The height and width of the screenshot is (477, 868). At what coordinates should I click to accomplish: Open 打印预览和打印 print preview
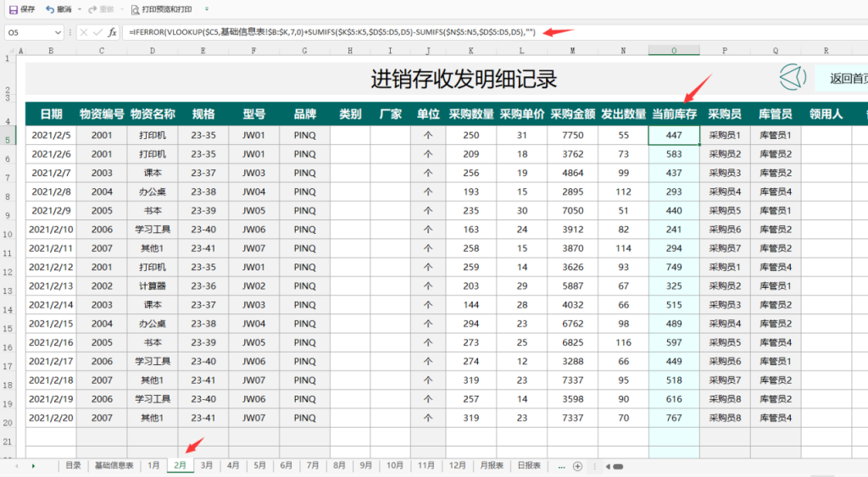point(162,9)
